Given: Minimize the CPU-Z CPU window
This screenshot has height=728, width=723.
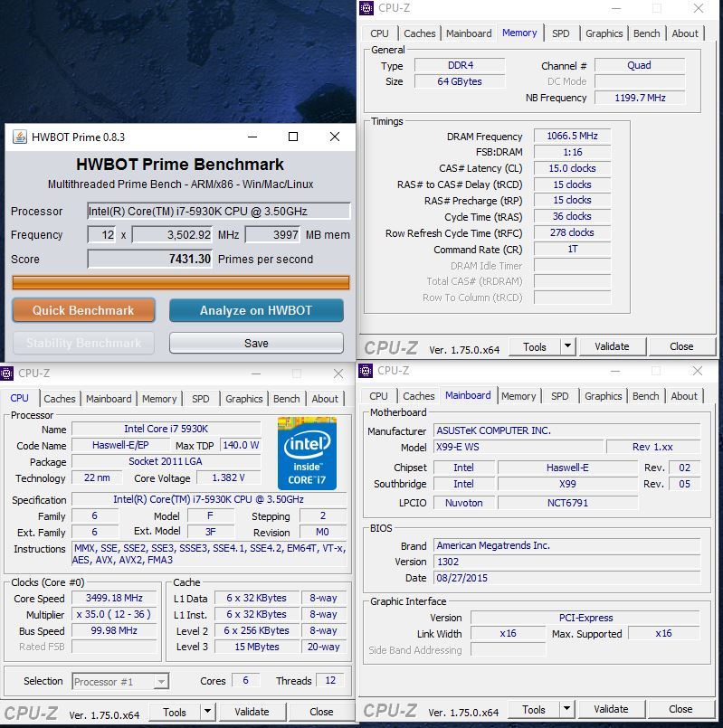Looking at the screenshot, I should [x=256, y=373].
